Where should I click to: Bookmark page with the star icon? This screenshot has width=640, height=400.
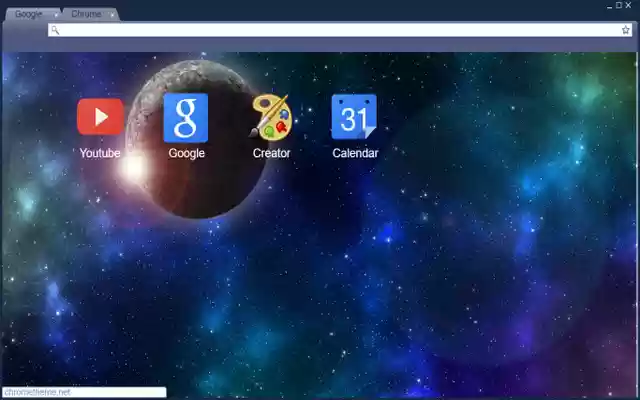625,30
